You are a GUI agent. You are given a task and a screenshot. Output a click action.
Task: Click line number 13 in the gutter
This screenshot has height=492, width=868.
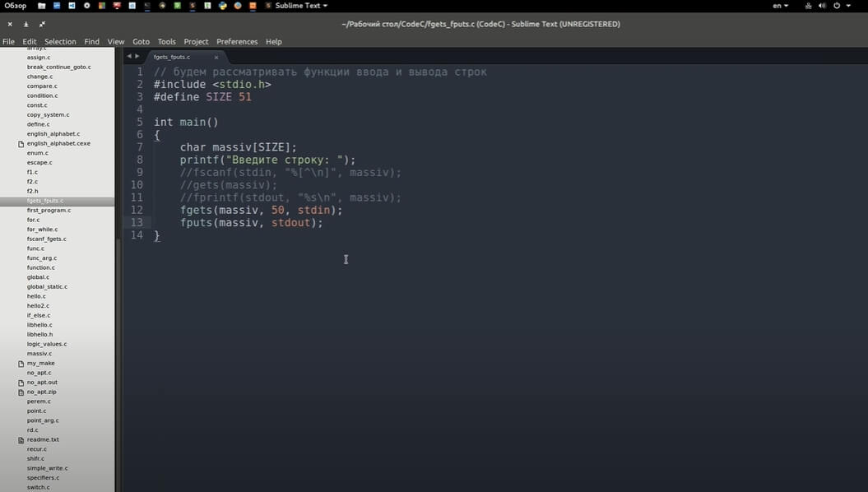(x=137, y=222)
